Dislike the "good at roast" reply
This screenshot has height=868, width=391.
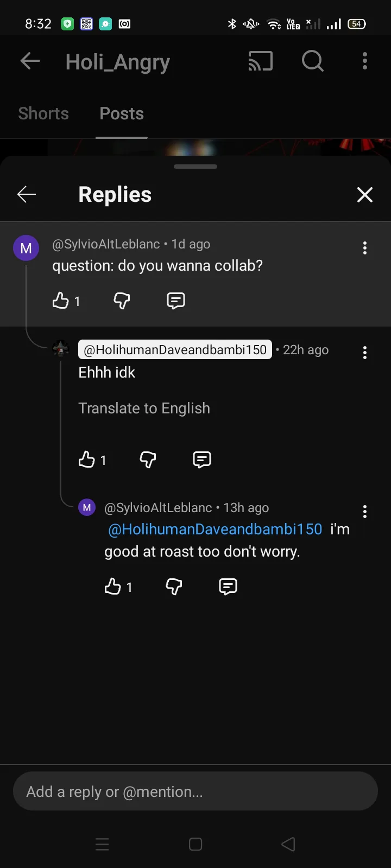click(174, 586)
